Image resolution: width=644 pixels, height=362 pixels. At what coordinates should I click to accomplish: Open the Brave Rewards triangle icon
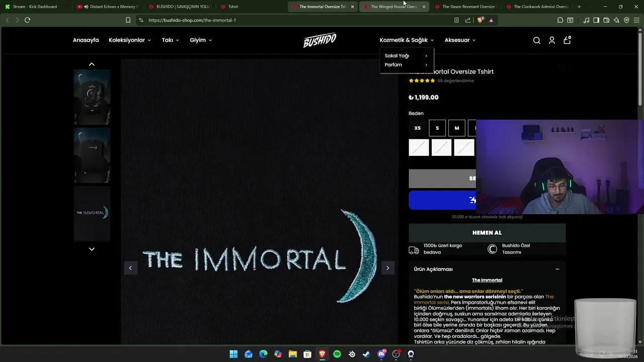tap(491, 20)
